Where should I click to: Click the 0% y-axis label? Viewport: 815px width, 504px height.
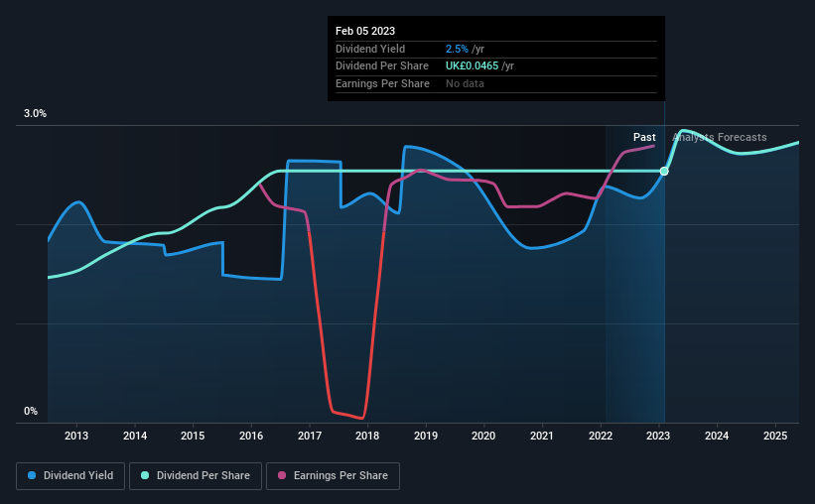click(31, 411)
